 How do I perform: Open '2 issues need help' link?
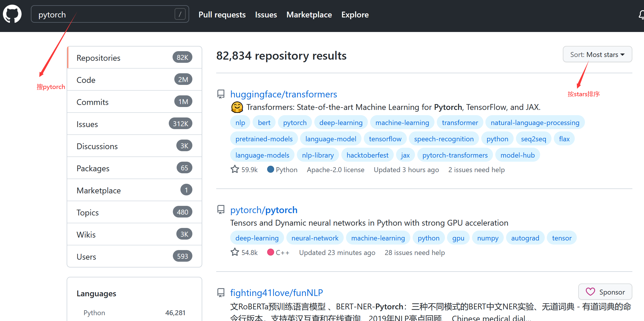(476, 170)
